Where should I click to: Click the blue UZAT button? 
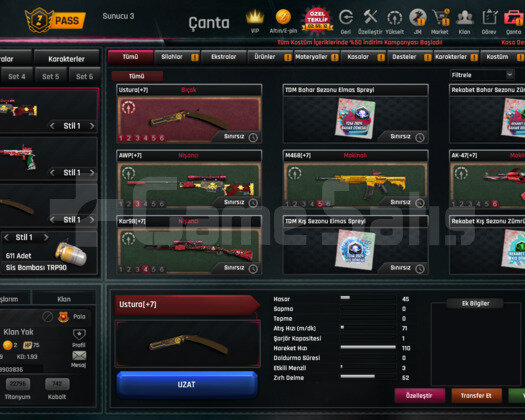click(187, 384)
